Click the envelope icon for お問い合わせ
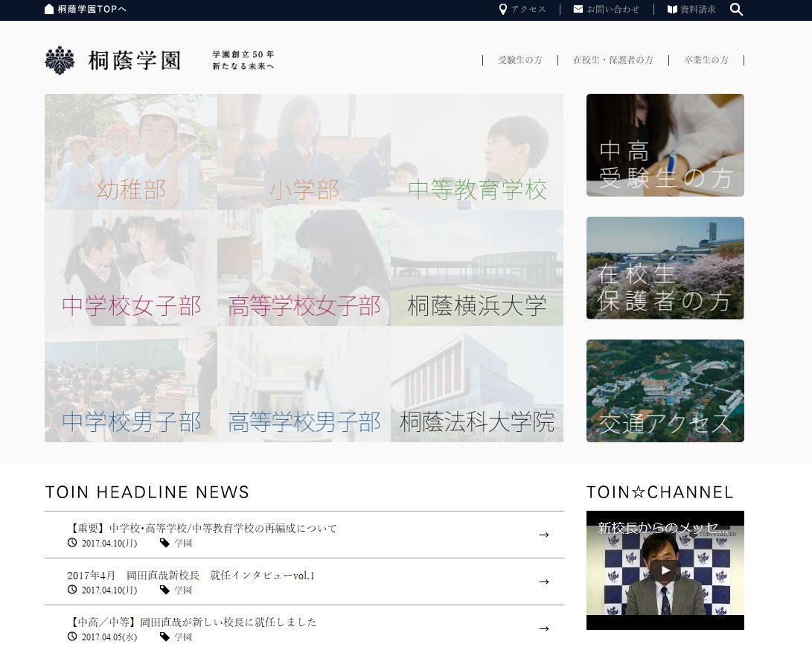The image size is (812, 650). point(578,10)
